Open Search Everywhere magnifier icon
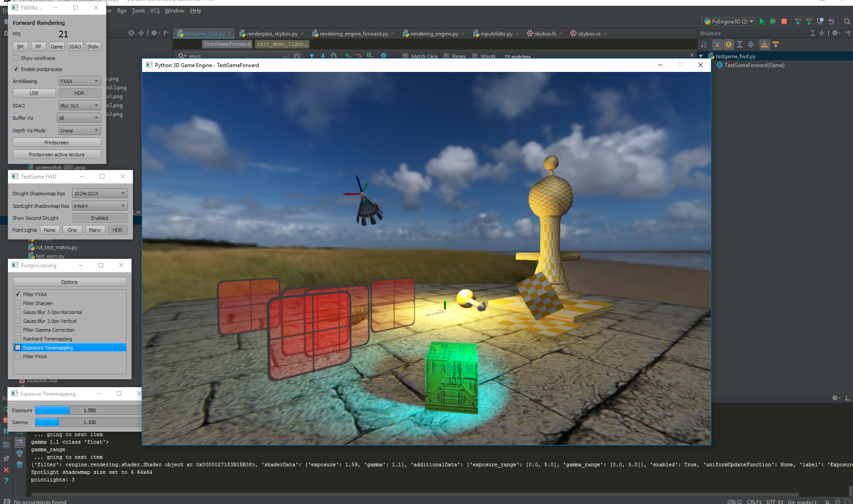 click(x=847, y=21)
